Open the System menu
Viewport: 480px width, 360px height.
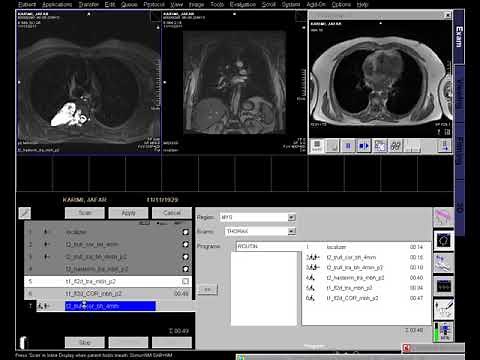pyautogui.click(x=291, y=4)
